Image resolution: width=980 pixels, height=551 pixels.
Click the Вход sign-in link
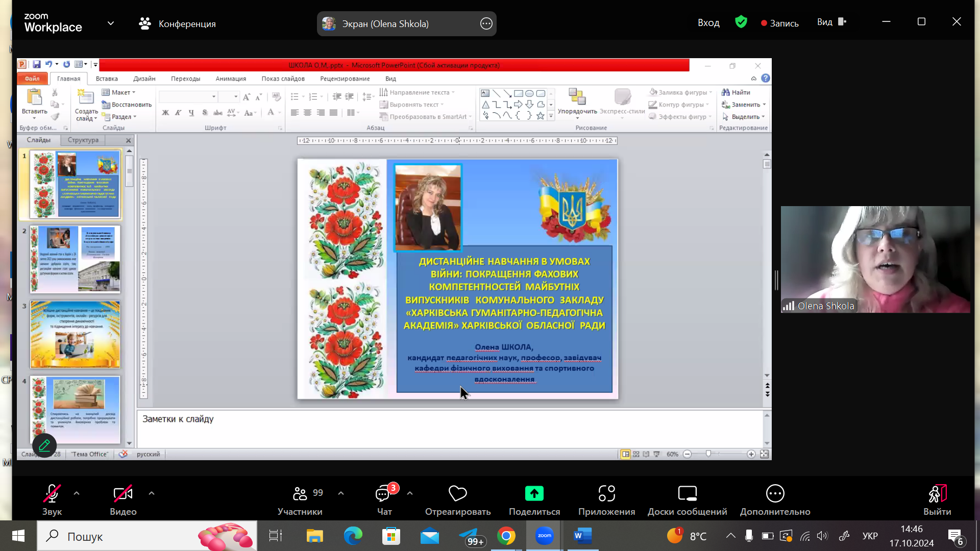click(708, 23)
